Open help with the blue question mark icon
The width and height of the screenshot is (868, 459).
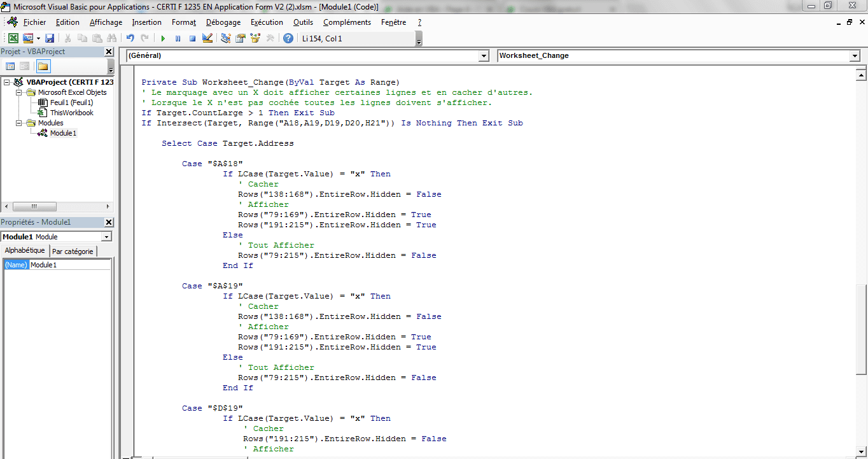pos(288,39)
